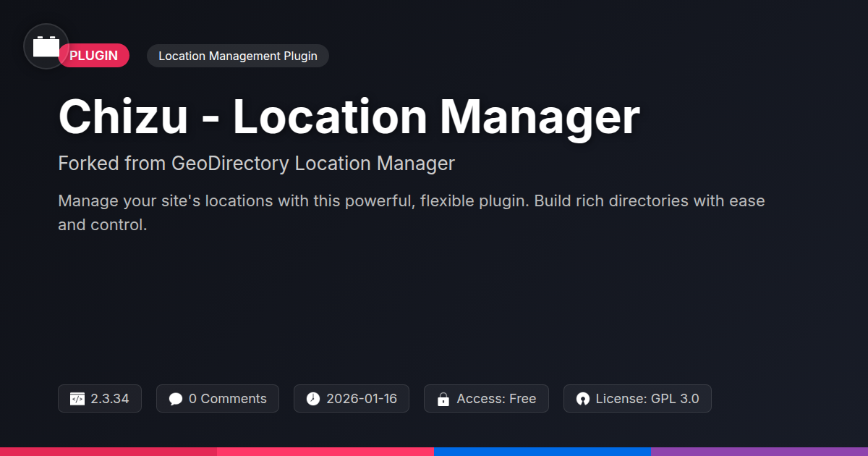The width and height of the screenshot is (868, 456).
Task: Click the version code icon next to 2.3.34
Action: click(77, 399)
